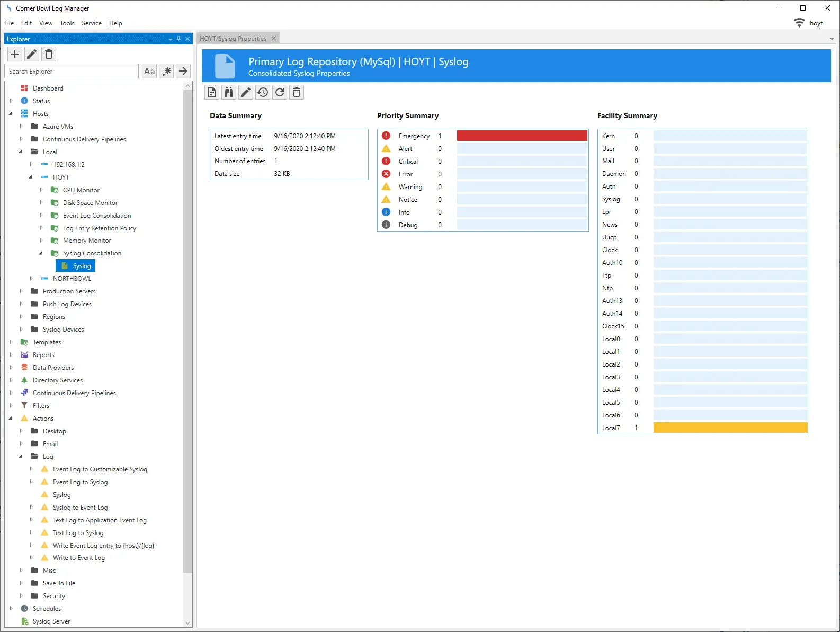Open Dashboard in the Explorer tree
The image size is (840, 632).
coord(48,88)
